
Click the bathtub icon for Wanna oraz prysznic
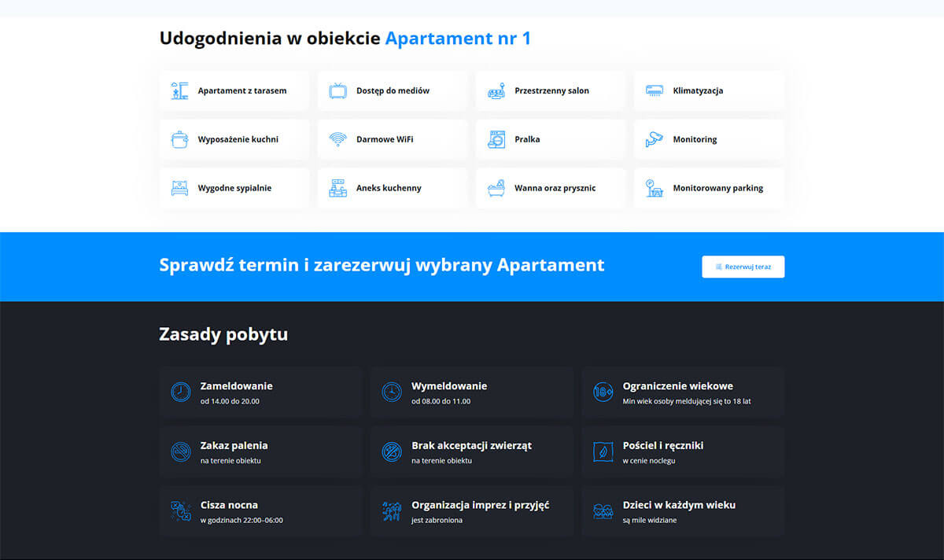[496, 188]
